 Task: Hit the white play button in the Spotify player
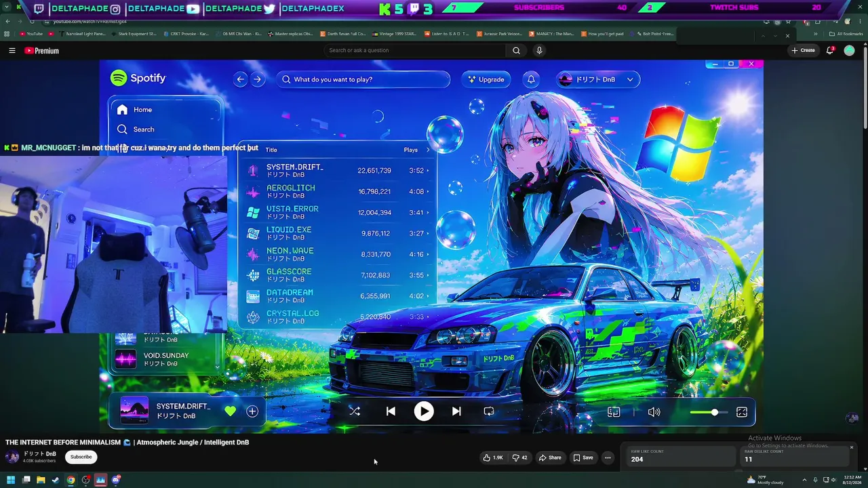pos(424,411)
